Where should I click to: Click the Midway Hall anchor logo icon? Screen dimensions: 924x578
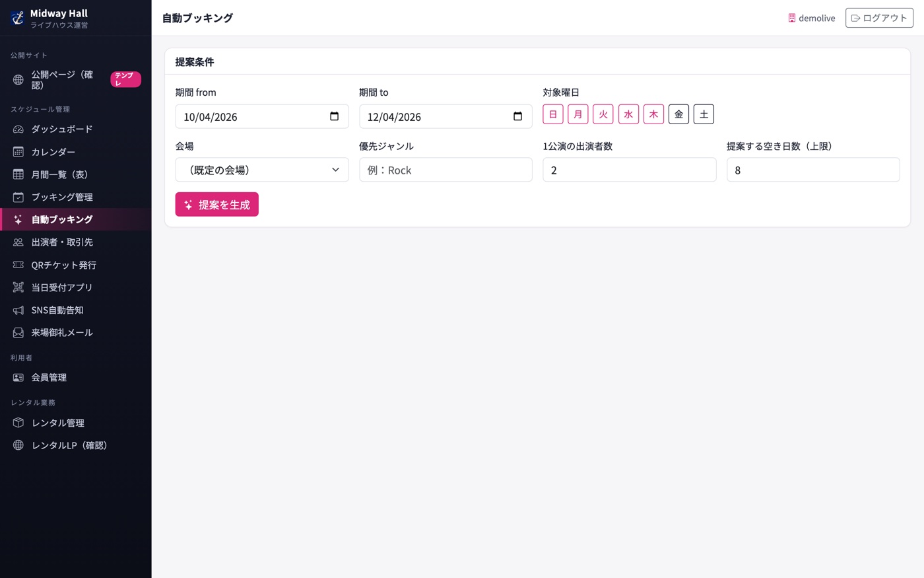(x=18, y=18)
